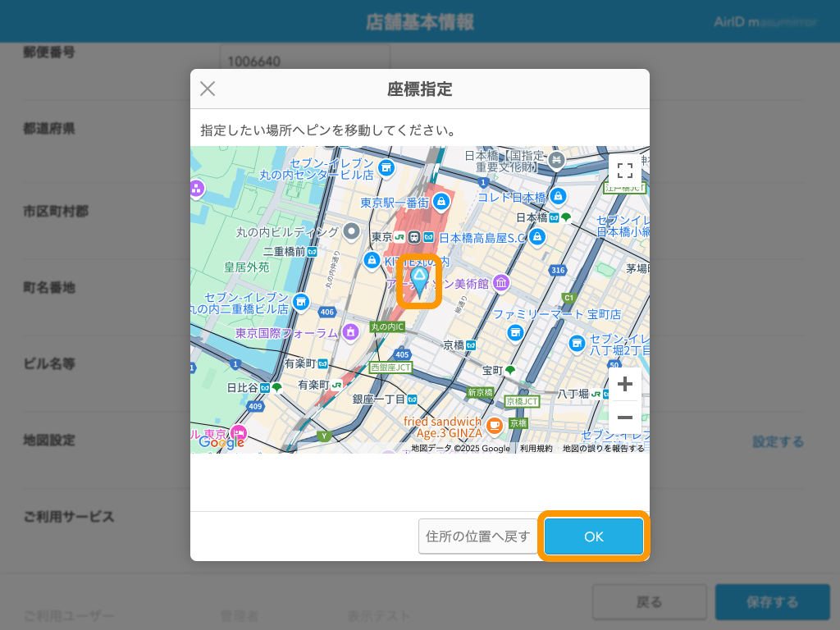The width and height of the screenshot is (840, 630).
Task: Open the 利用規約 map terms link
Action: tap(536, 449)
